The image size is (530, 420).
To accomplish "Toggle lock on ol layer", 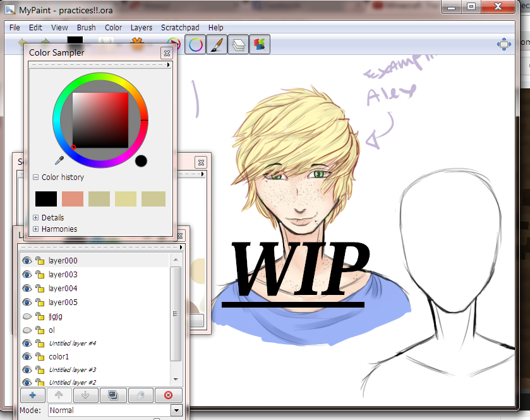I will click(40, 330).
